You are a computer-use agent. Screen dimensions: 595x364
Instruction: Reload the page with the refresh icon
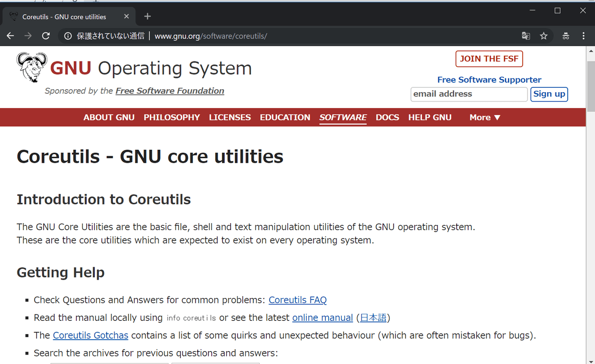coord(46,36)
